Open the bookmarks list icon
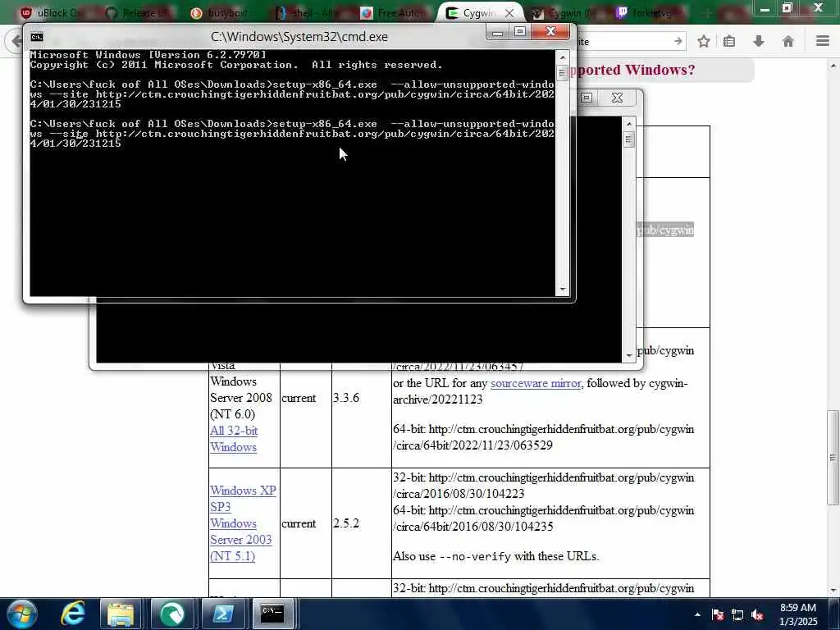The width and height of the screenshot is (840, 630). click(x=729, y=41)
